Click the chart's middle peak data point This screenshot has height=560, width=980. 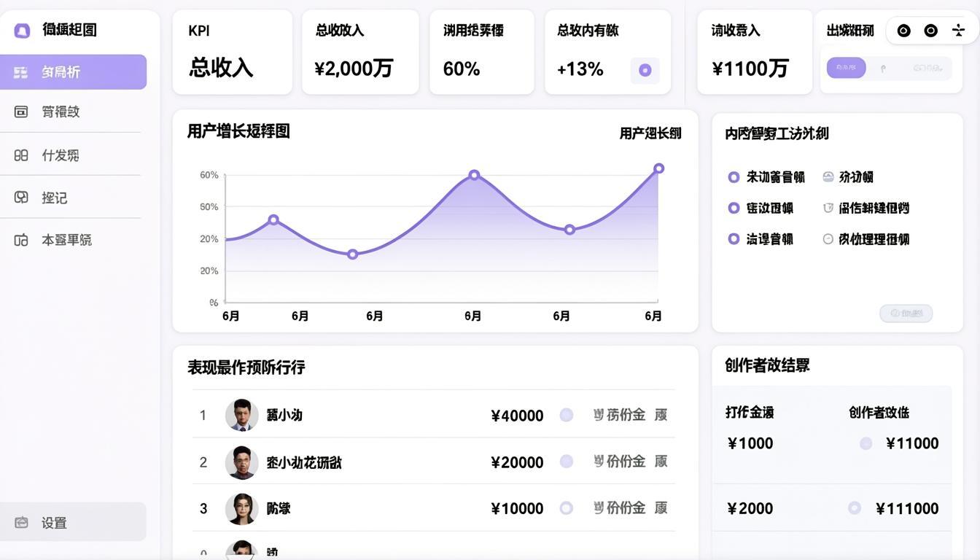pyautogui.click(x=474, y=175)
